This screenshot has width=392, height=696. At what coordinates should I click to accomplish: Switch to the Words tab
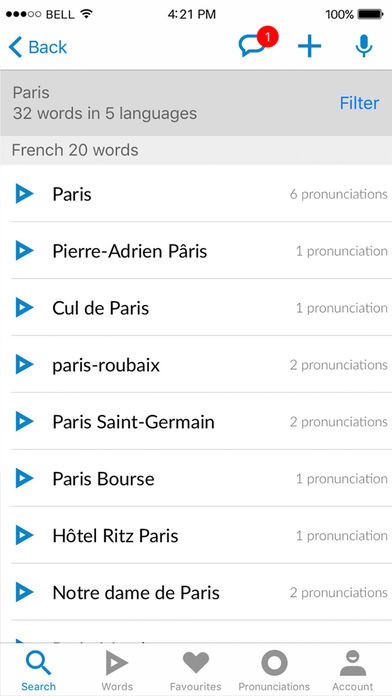tap(117, 670)
